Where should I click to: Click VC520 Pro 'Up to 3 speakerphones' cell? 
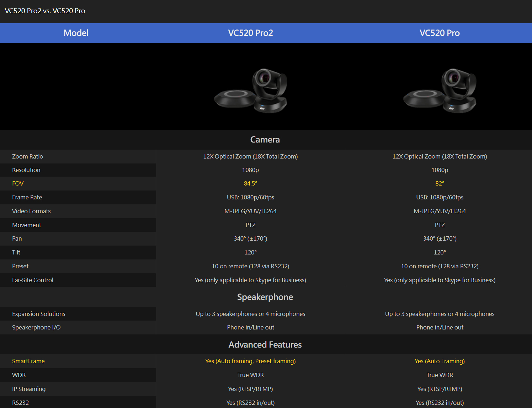(440, 314)
